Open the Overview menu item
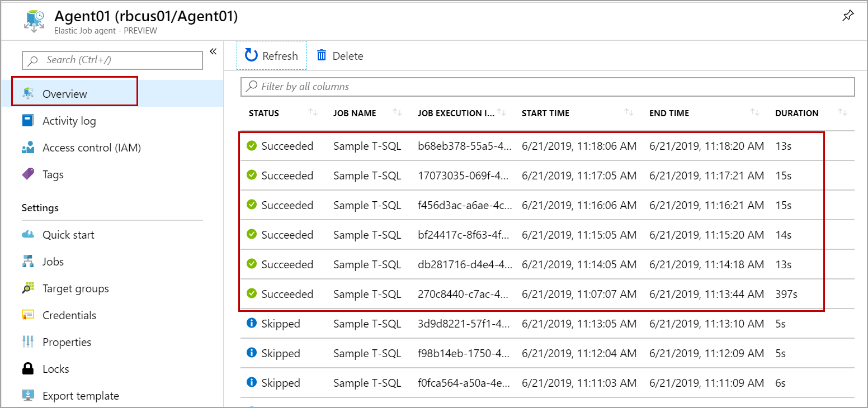 click(x=65, y=94)
